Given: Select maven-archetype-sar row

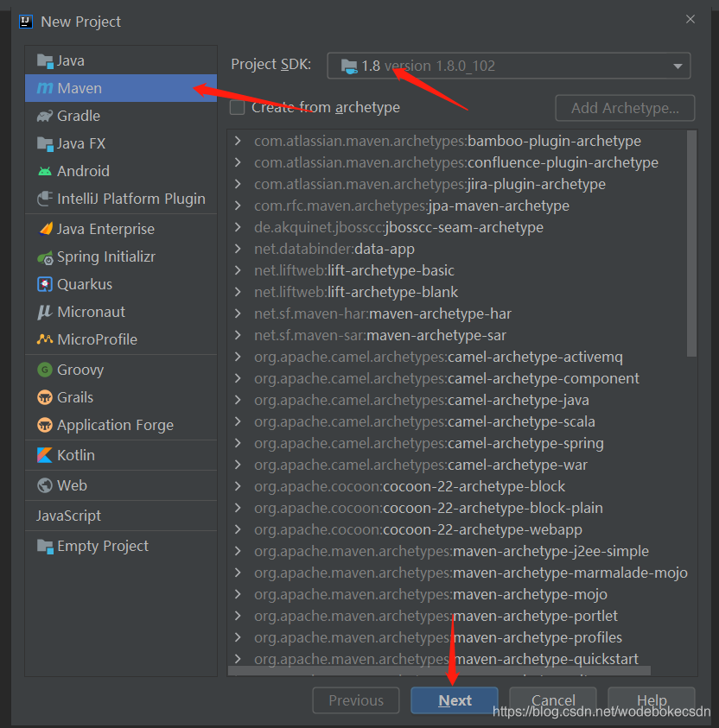Looking at the screenshot, I should 457,335.
